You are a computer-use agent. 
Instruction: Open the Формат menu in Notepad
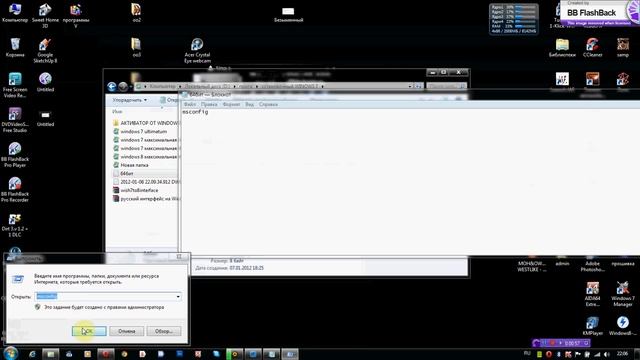click(x=231, y=104)
